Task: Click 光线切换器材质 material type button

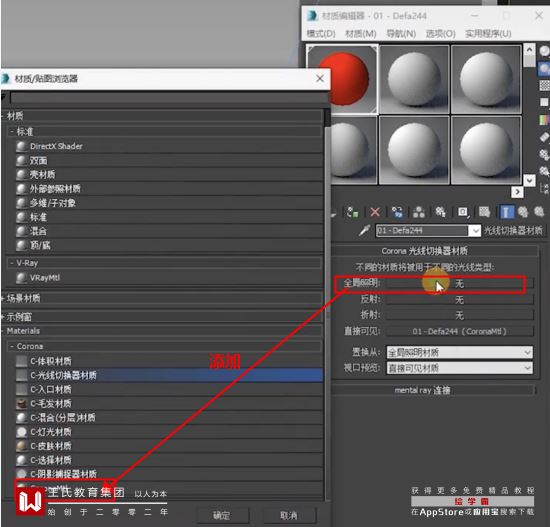Action: tap(514, 231)
